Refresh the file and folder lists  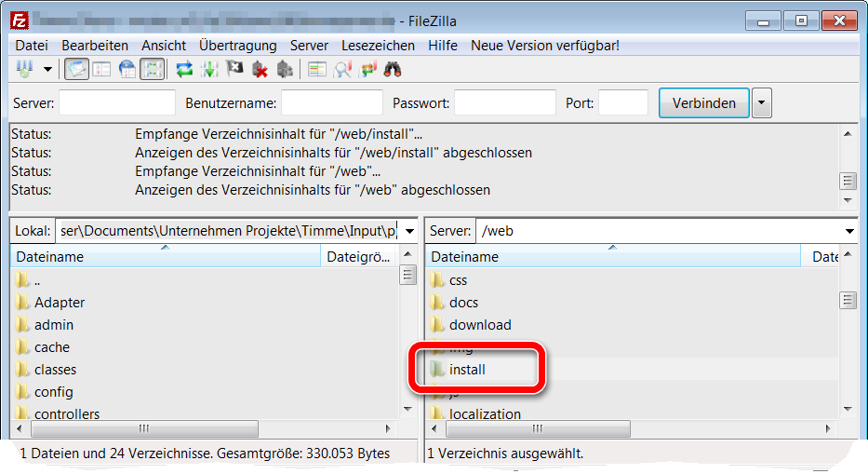pos(184,69)
